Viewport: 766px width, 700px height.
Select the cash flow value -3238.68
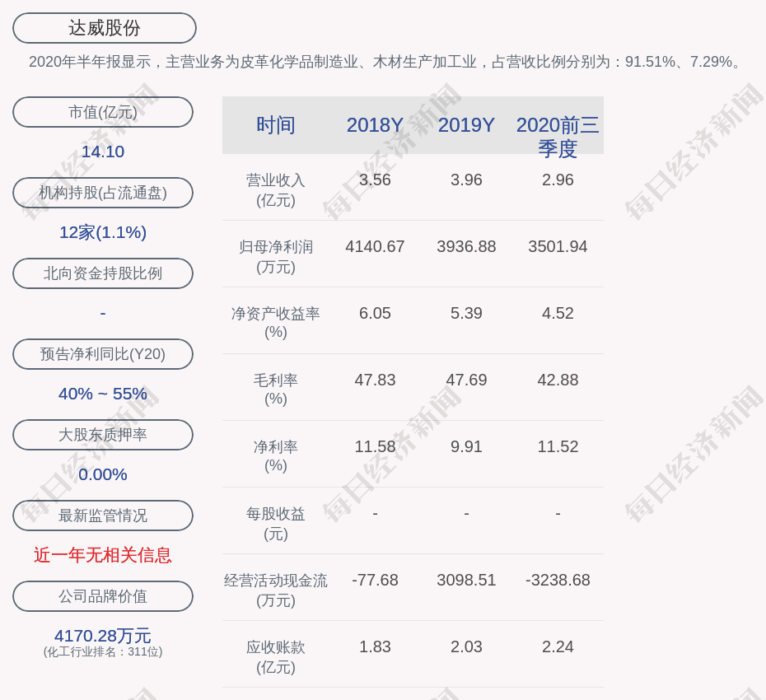point(558,580)
